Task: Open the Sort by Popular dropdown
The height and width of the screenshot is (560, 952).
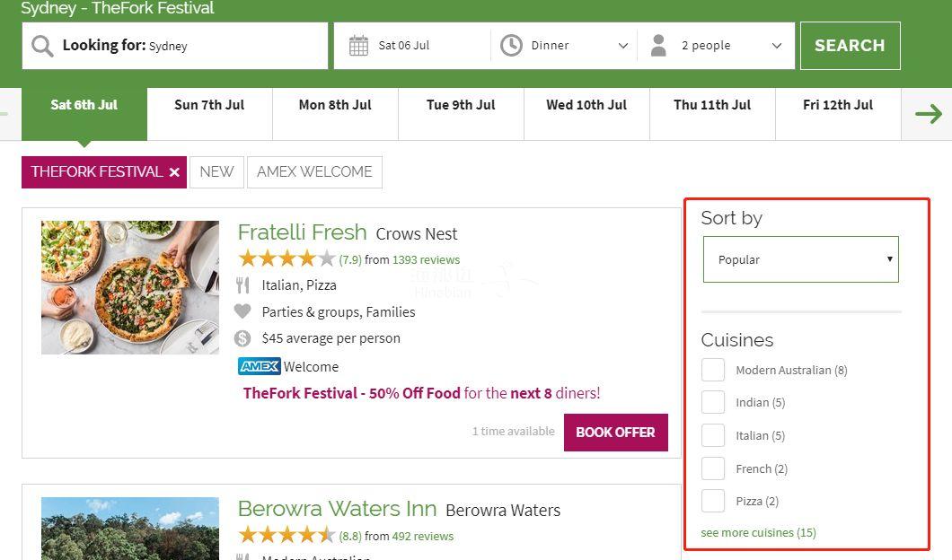Action: 801,259
